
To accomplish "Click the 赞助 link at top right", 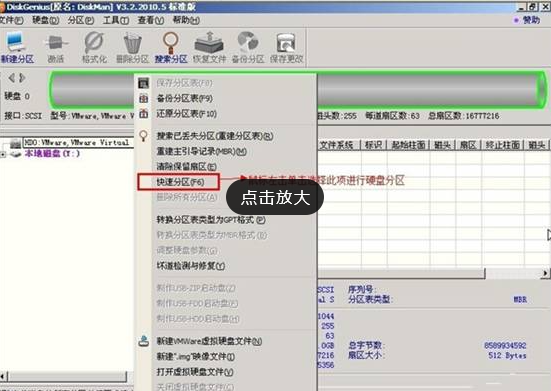I will coord(527,20).
